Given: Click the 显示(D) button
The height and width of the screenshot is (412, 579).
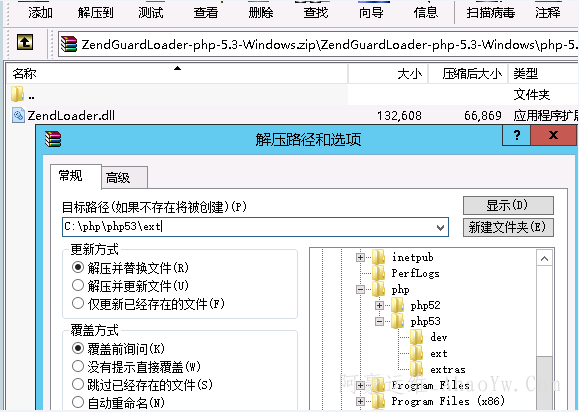Looking at the screenshot, I should 508,205.
